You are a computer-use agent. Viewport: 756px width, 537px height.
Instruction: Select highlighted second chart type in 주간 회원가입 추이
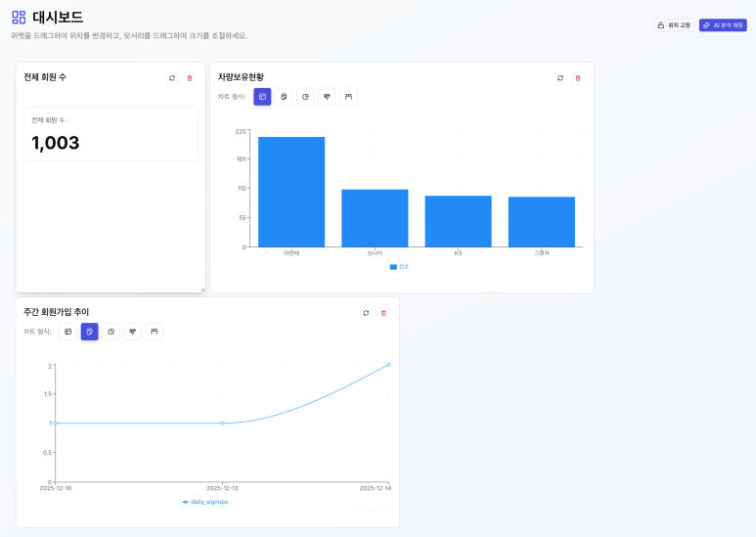point(90,332)
